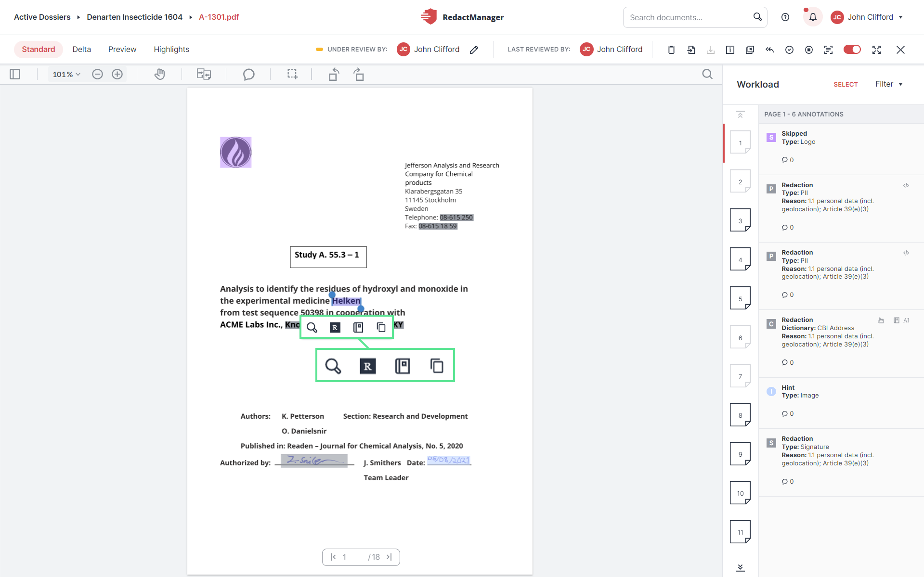Click the hand icon on CBI Address annotation
Viewport: 924px width, 577px height.
pos(881,321)
